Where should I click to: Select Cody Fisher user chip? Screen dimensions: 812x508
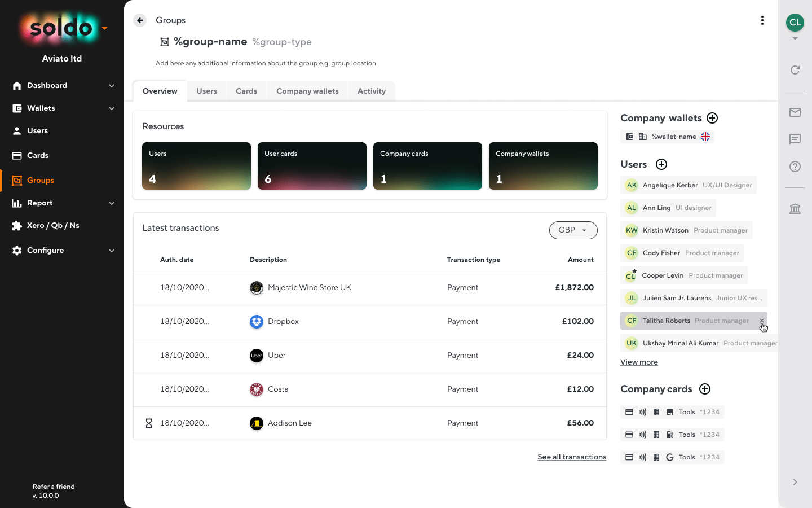click(682, 253)
